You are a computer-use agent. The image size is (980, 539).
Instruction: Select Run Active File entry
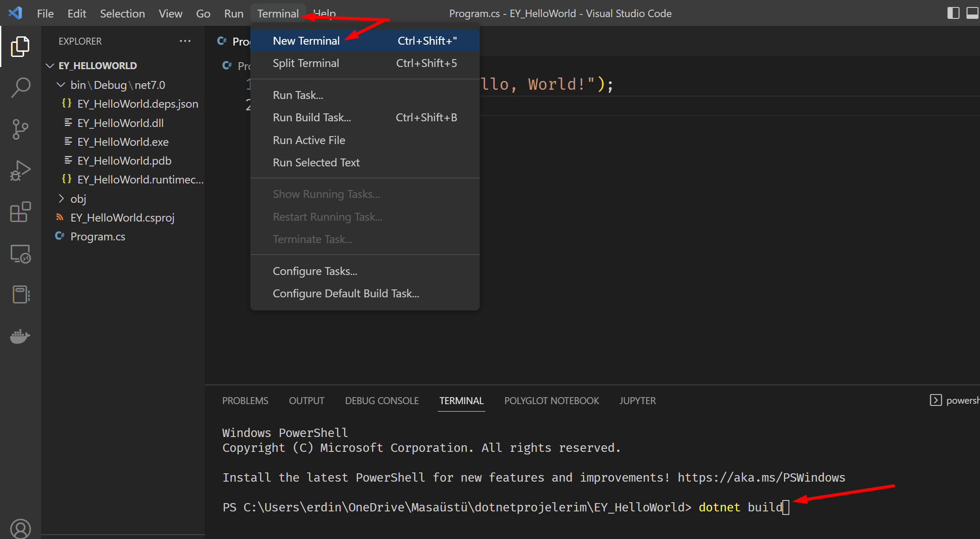(x=365, y=140)
